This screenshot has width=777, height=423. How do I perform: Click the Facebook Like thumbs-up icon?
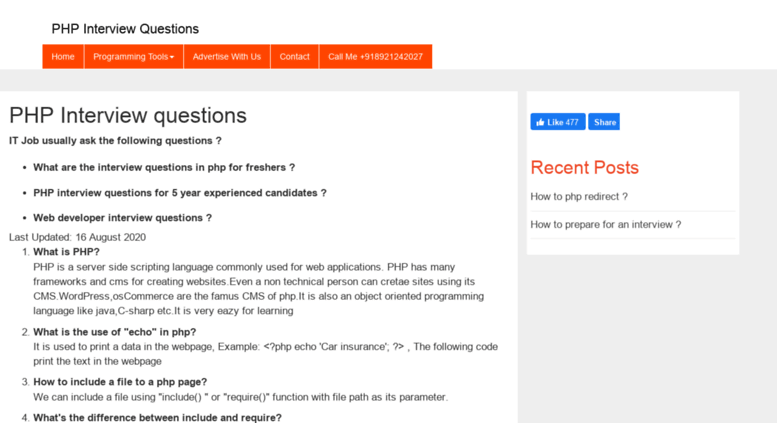pyautogui.click(x=540, y=122)
